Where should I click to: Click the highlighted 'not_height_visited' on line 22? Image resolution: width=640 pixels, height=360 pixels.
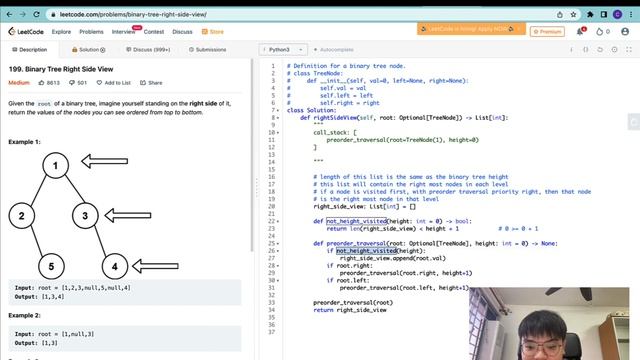tap(356, 221)
